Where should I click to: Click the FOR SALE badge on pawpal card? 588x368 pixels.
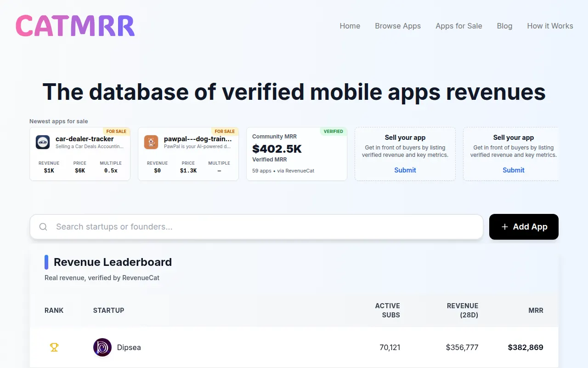(x=225, y=132)
